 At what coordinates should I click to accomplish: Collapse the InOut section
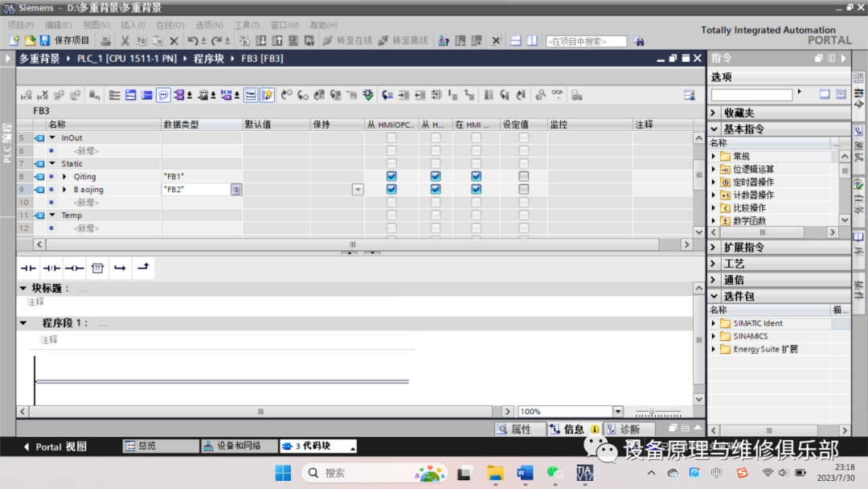click(x=52, y=138)
